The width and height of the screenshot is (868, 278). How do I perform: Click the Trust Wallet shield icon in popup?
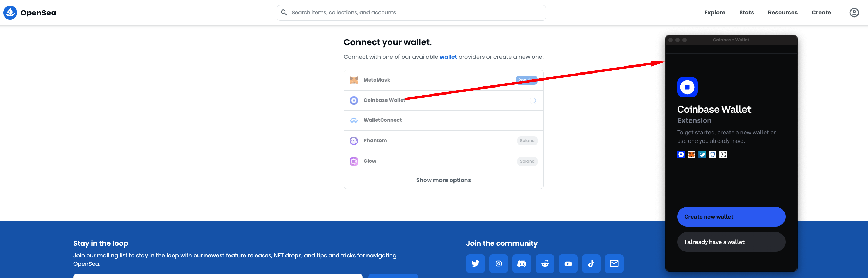coord(712,154)
